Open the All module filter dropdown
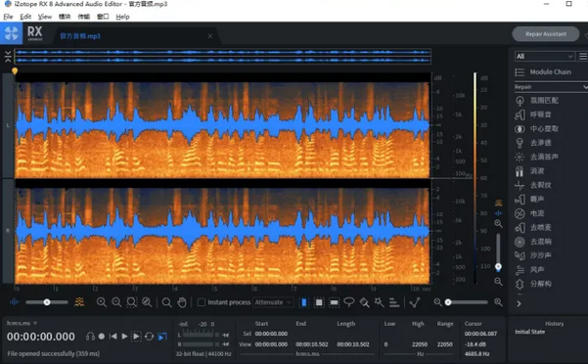Image resolution: width=588 pixels, height=364 pixels. coord(545,56)
